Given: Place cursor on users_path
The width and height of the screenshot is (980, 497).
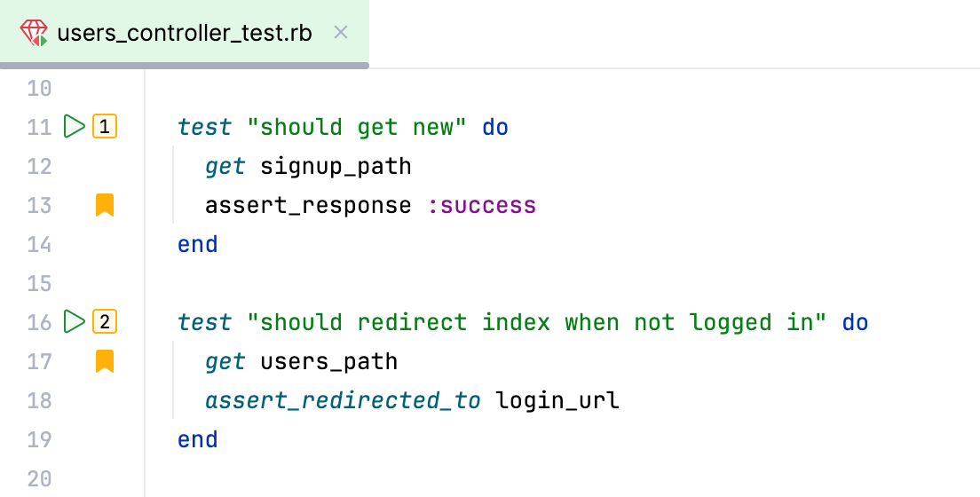Looking at the screenshot, I should pyautogui.click(x=328, y=361).
